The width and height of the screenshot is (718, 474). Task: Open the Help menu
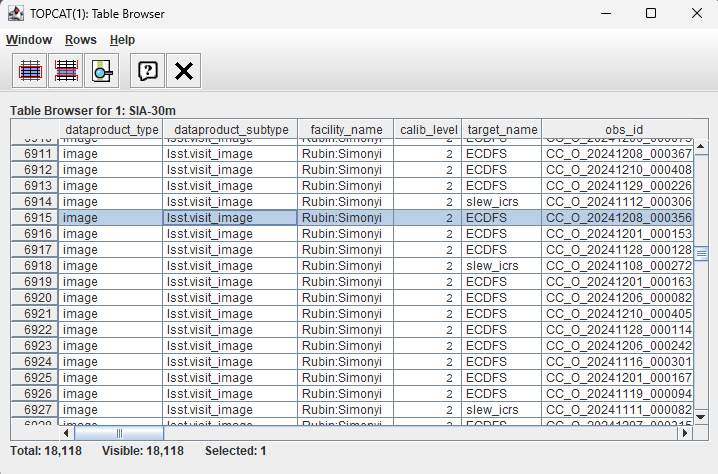coord(122,40)
